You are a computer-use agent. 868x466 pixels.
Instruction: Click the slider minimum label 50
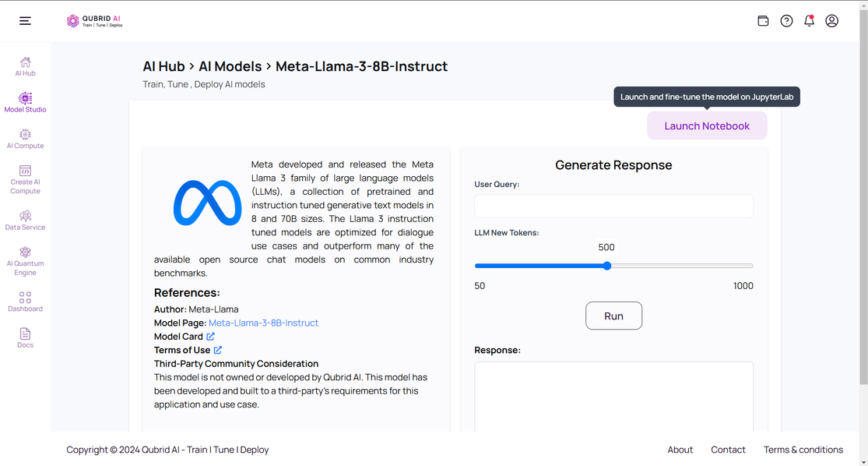point(480,286)
